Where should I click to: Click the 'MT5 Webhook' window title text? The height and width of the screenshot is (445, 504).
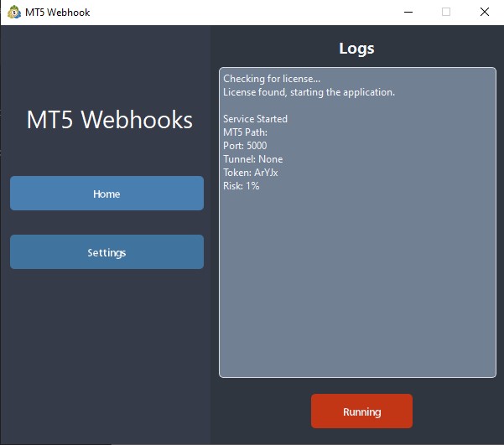(x=58, y=13)
